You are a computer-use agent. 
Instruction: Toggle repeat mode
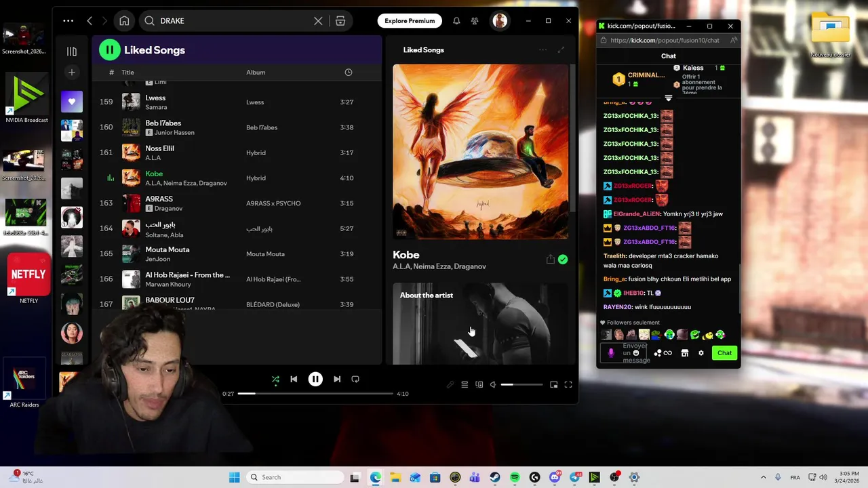(x=355, y=379)
